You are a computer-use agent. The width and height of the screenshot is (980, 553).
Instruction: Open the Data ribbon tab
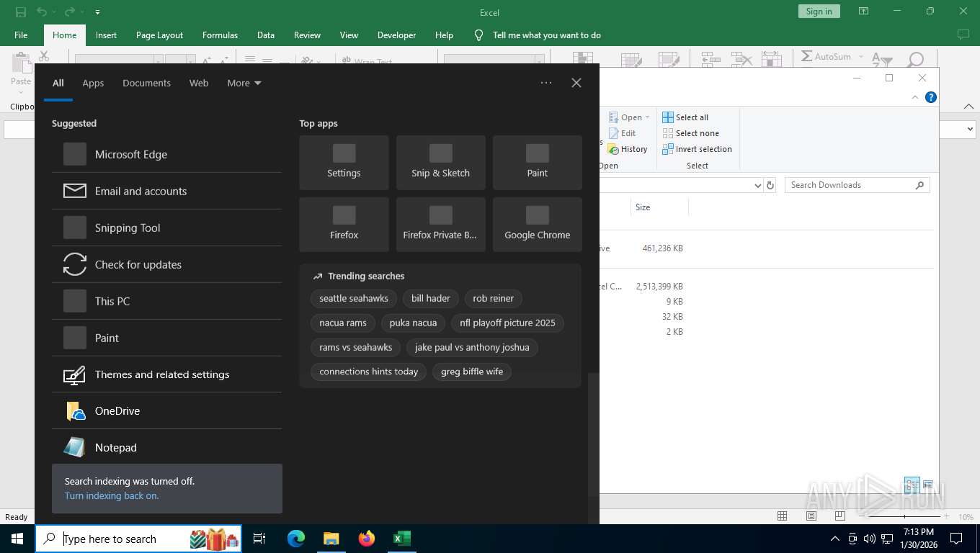point(266,35)
